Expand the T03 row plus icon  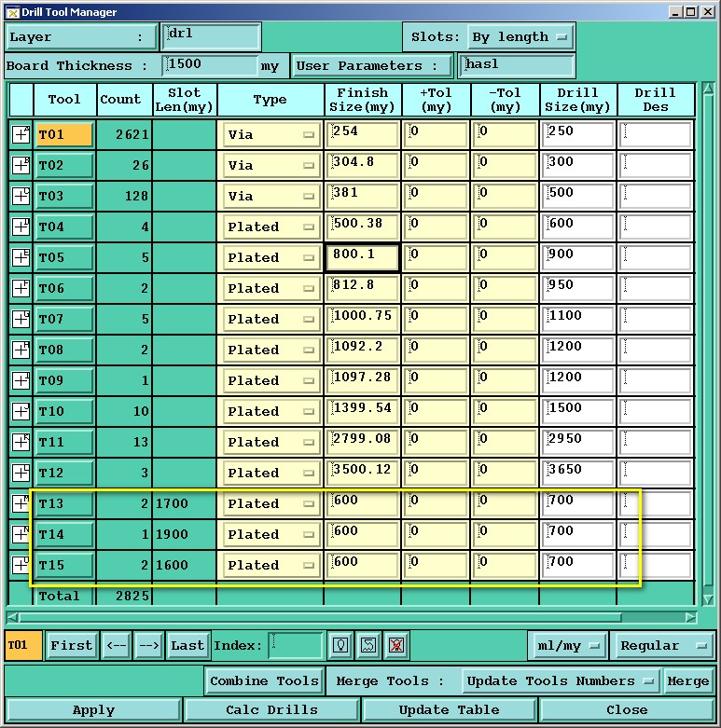[21, 196]
